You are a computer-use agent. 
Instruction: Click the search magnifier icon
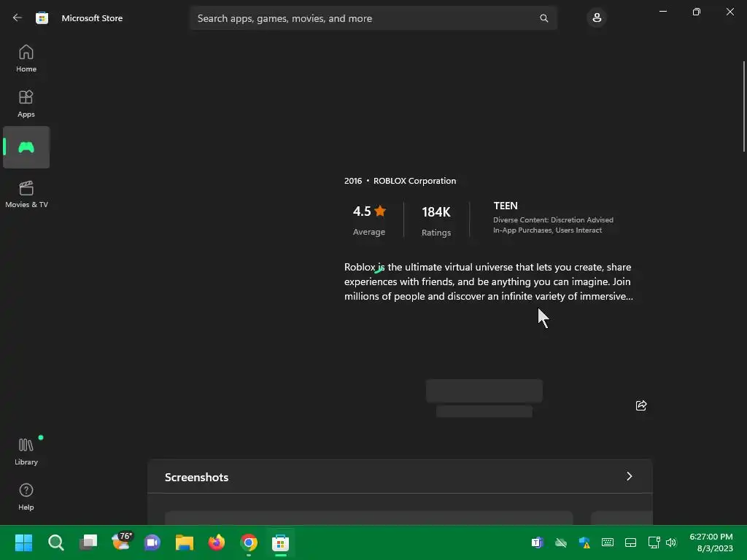[543, 18]
